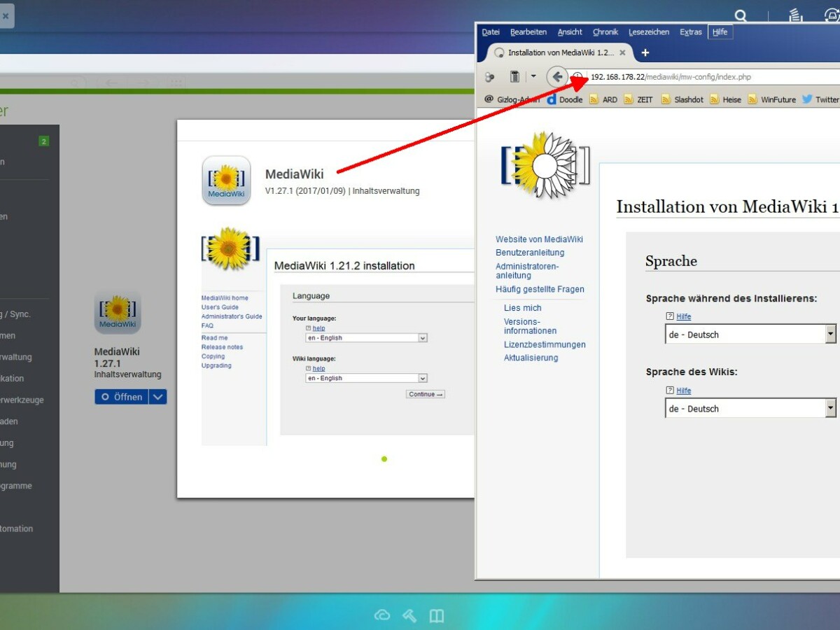The height and width of the screenshot is (630, 840).
Task: Open the Chronik menu
Action: point(605,32)
